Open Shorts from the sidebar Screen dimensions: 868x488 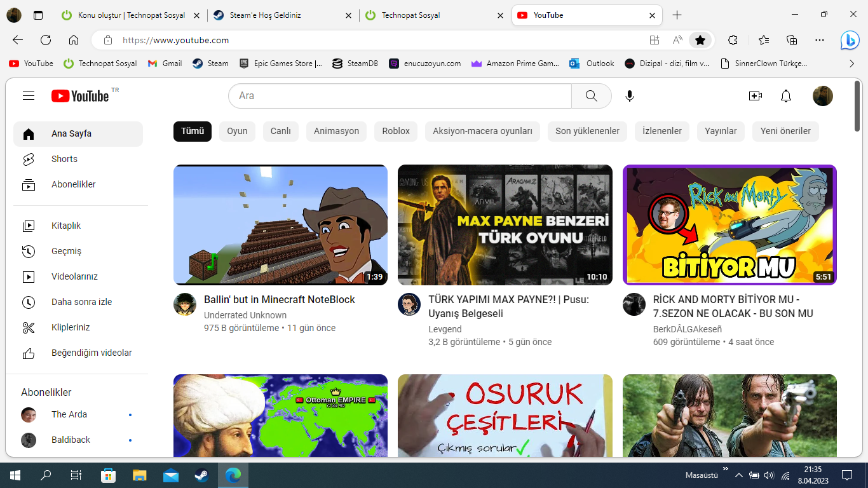point(78,159)
